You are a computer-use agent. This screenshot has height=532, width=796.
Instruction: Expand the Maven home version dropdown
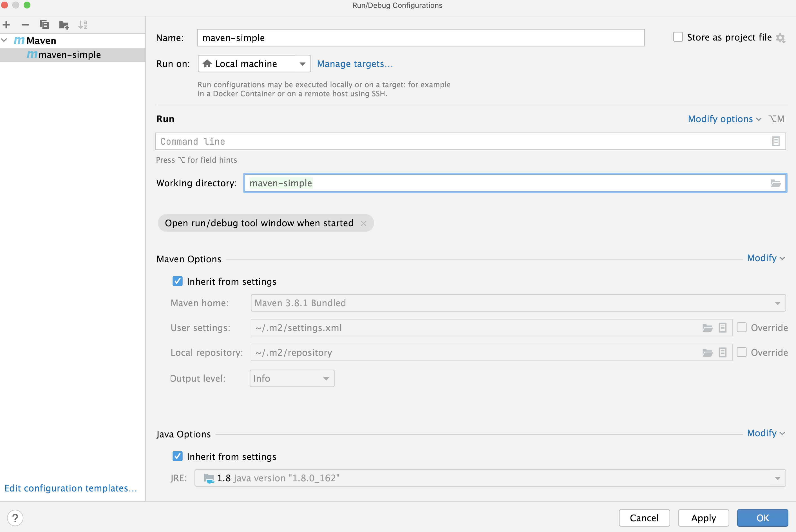pos(776,303)
